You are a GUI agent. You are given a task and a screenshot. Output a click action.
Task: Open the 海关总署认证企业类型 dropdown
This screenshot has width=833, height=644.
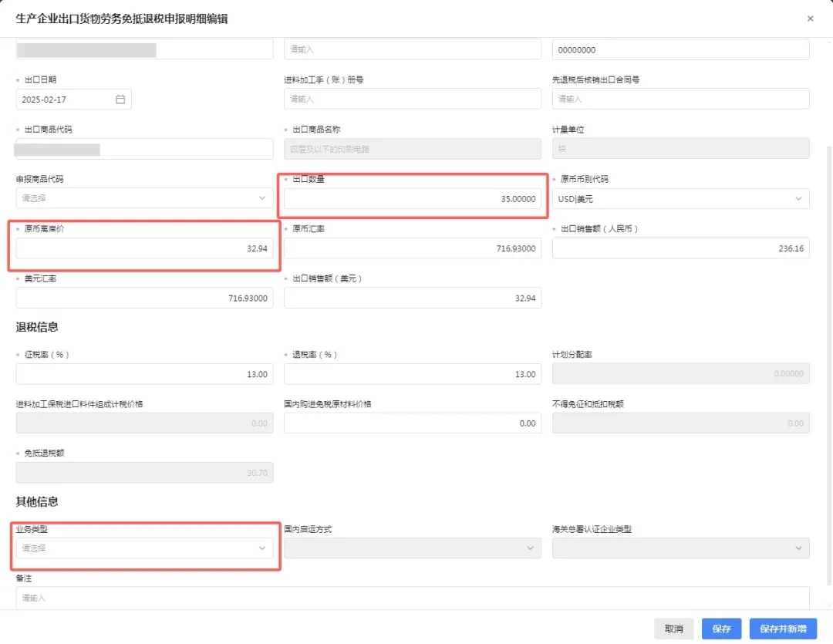click(x=680, y=548)
